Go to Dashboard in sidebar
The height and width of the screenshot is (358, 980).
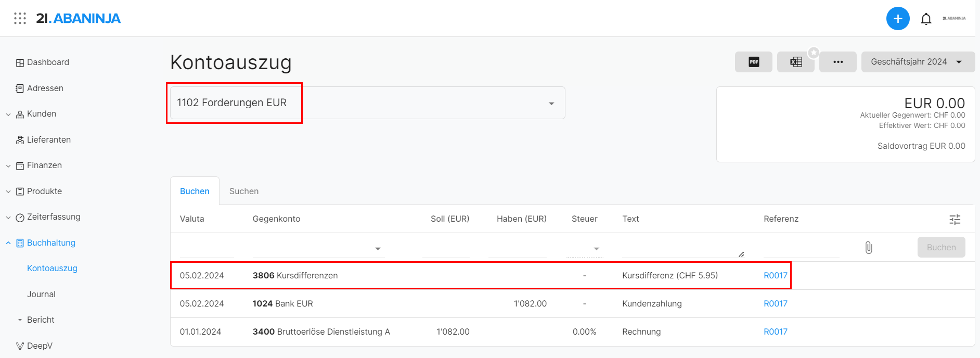tap(42, 62)
